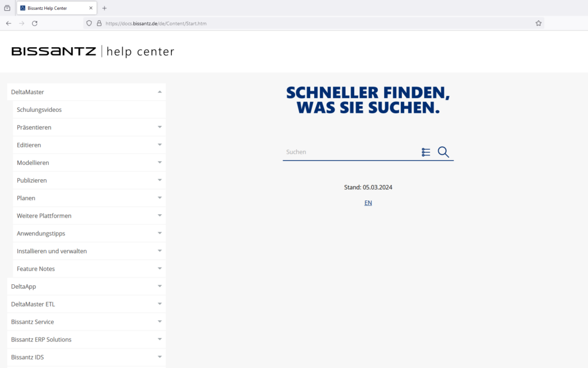Viewport: 588px width, 368px height.
Task: Open a new browser tab
Action: (x=103, y=8)
